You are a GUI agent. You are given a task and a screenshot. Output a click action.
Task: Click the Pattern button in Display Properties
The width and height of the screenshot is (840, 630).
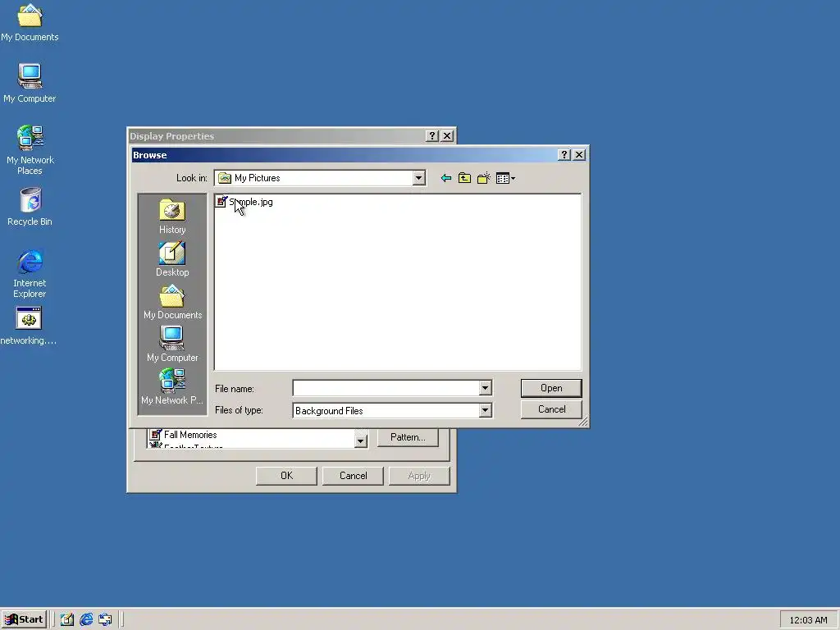tap(408, 437)
